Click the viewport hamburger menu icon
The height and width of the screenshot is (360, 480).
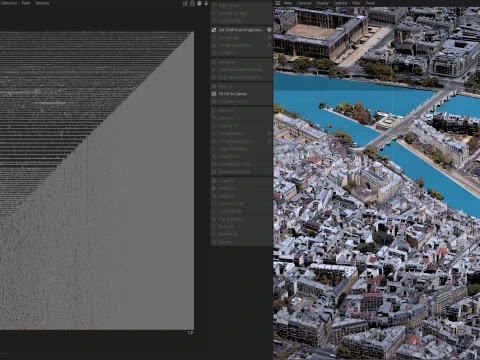coord(278,3)
